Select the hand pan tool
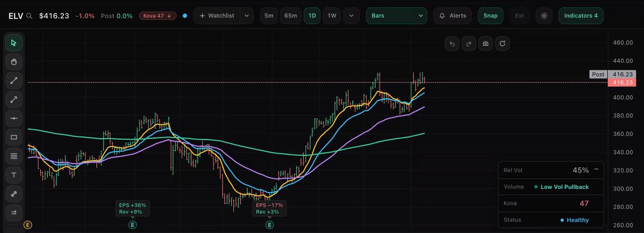Viewport: 644px width, 233px height. coord(14,62)
